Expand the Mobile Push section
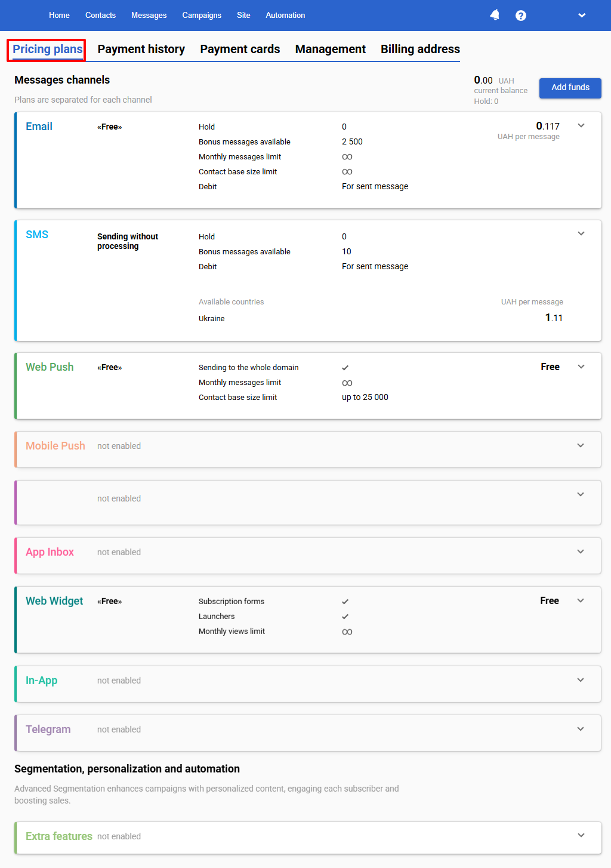 click(x=580, y=445)
